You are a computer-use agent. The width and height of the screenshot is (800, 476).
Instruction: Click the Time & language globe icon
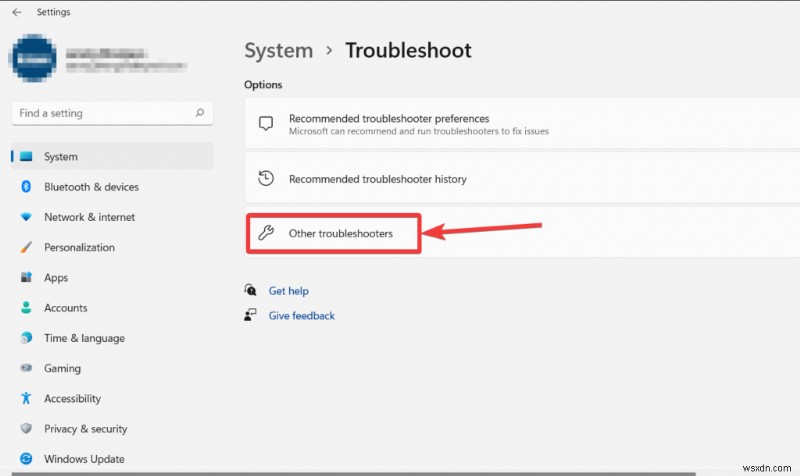(26, 338)
